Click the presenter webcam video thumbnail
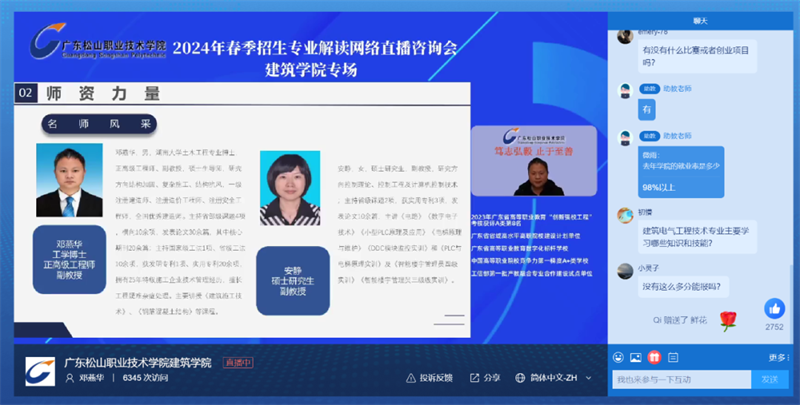This screenshot has height=405, width=800. pos(534,161)
